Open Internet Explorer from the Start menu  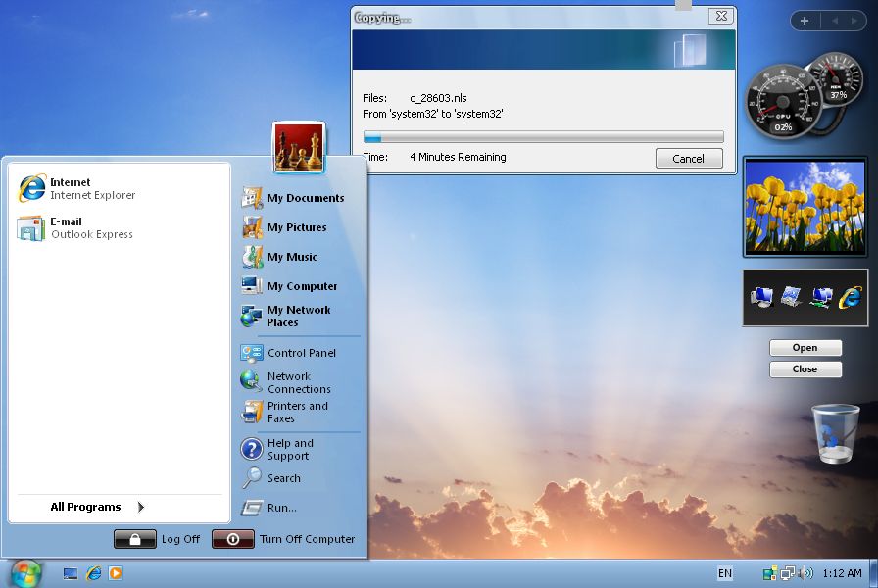[x=77, y=188]
